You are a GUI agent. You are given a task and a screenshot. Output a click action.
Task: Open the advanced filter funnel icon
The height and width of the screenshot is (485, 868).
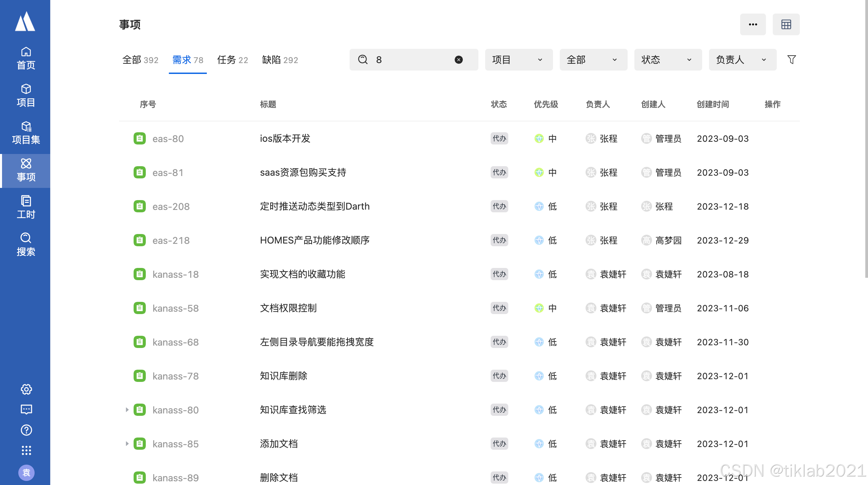[791, 60]
